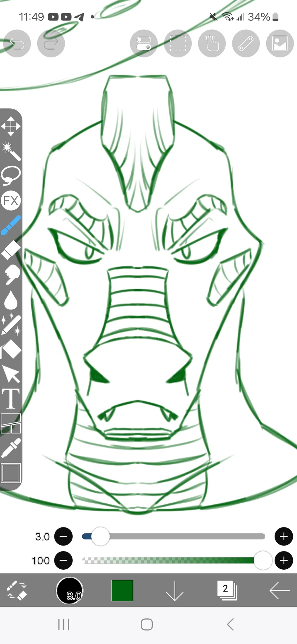Select the Blur droplet tool
This screenshot has width=297, height=644.
click(x=11, y=300)
